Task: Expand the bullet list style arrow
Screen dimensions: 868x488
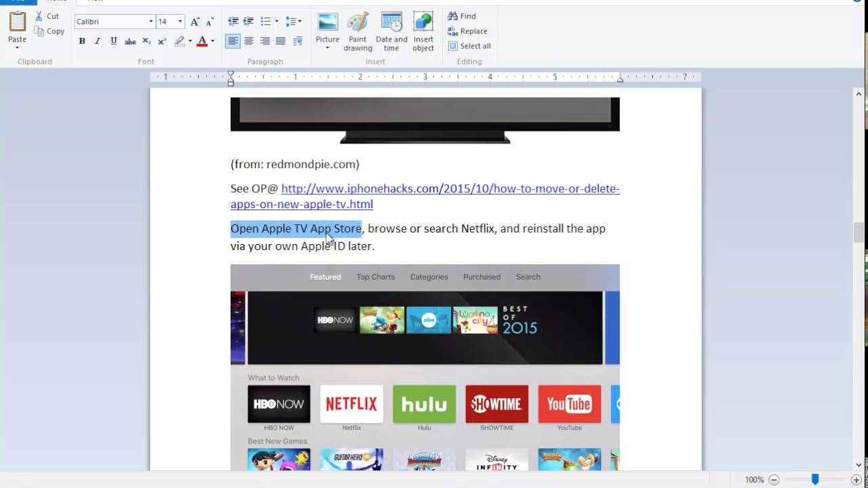Action: (x=277, y=22)
